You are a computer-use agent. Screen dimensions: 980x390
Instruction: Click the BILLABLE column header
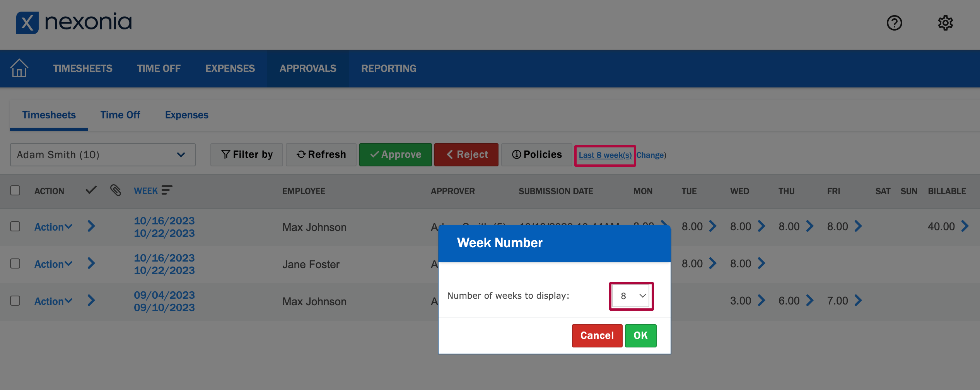(x=947, y=191)
